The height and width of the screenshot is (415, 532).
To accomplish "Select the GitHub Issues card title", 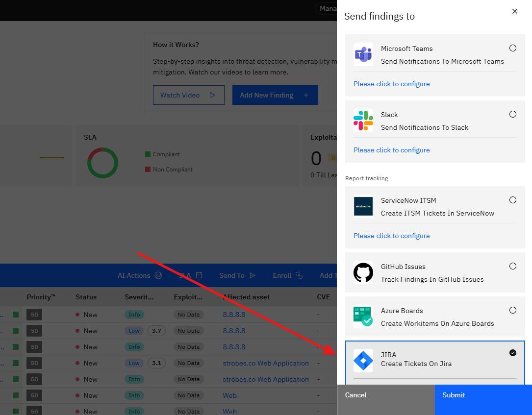I will point(403,267).
